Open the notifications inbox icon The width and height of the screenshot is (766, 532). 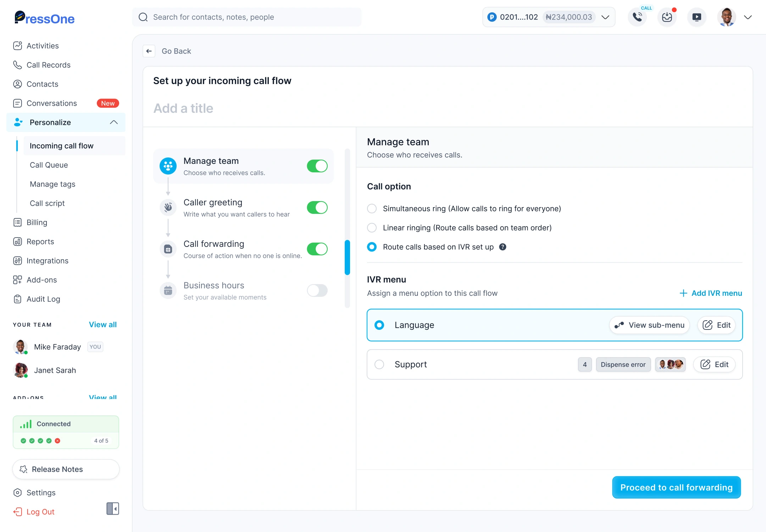click(667, 17)
